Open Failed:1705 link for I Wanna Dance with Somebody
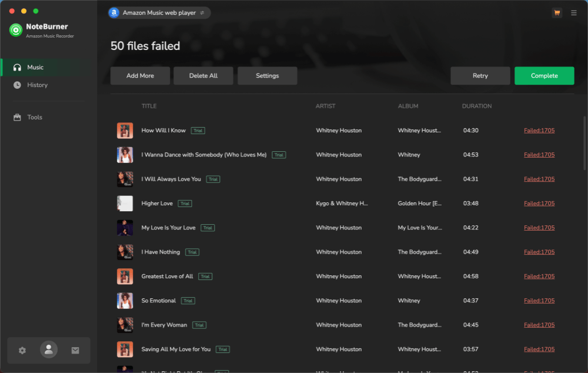This screenshot has height=373, width=588. [x=539, y=155]
